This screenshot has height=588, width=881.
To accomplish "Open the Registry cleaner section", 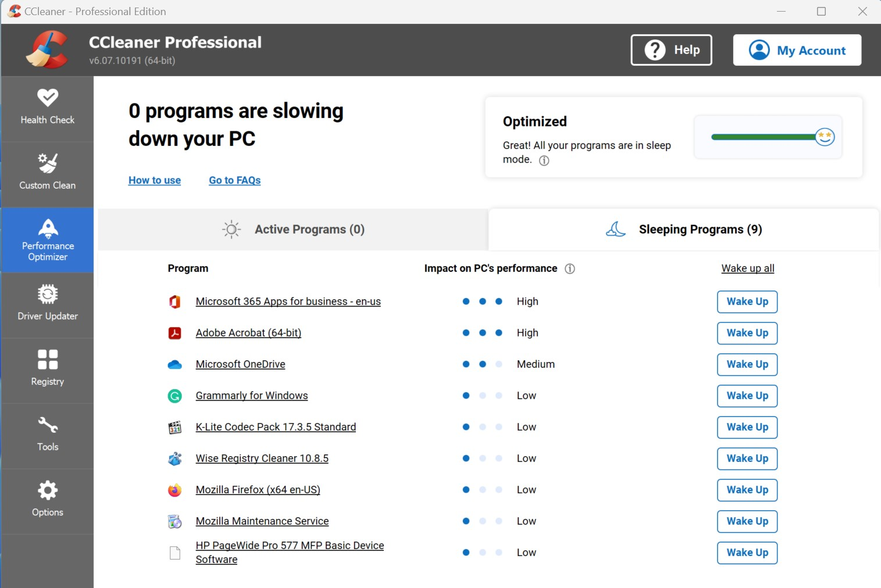I will tap(48, 369).
